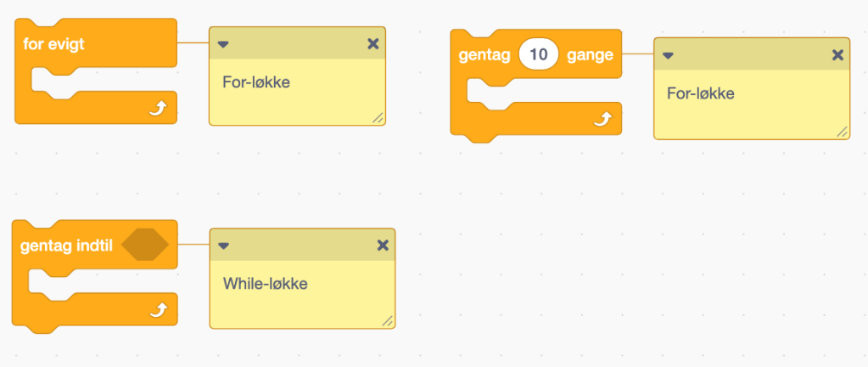
Task: Collapse the comment attached to 'for evigt' block
Action: [x=223, y=43]
